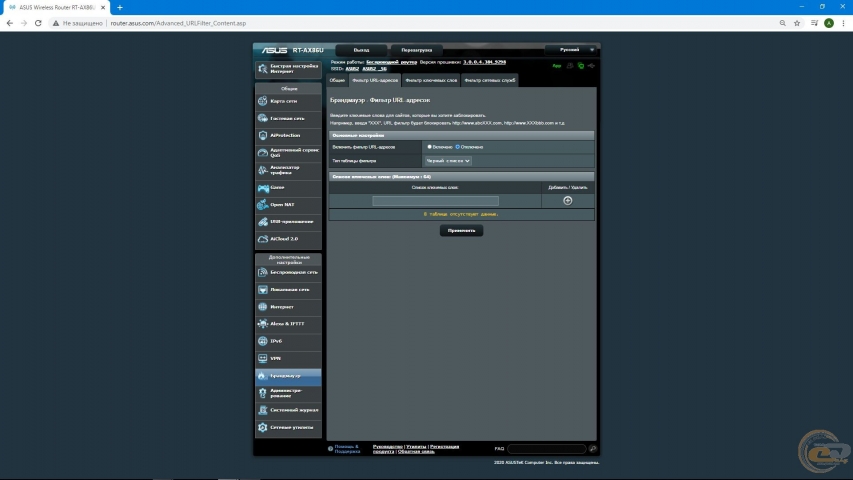Image resolution: width=853 pixels, height=480 pixels.
Task: Click the browser address bar
Action: click(x=413, y=23)
